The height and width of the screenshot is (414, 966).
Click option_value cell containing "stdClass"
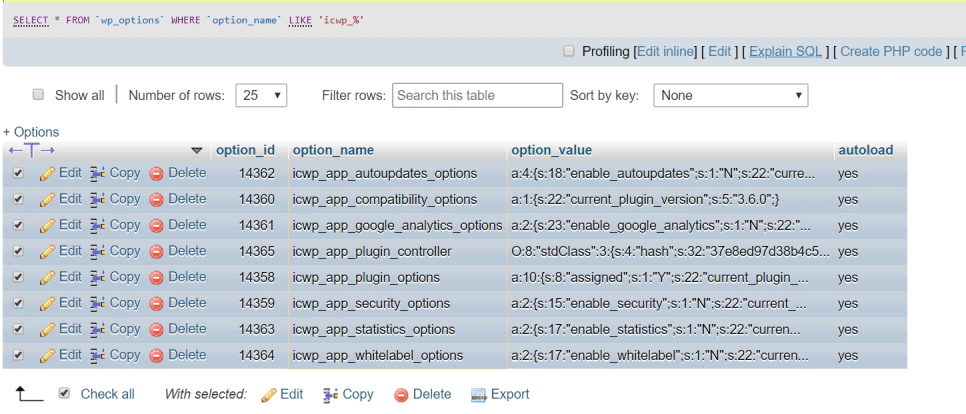coord(670,251)
